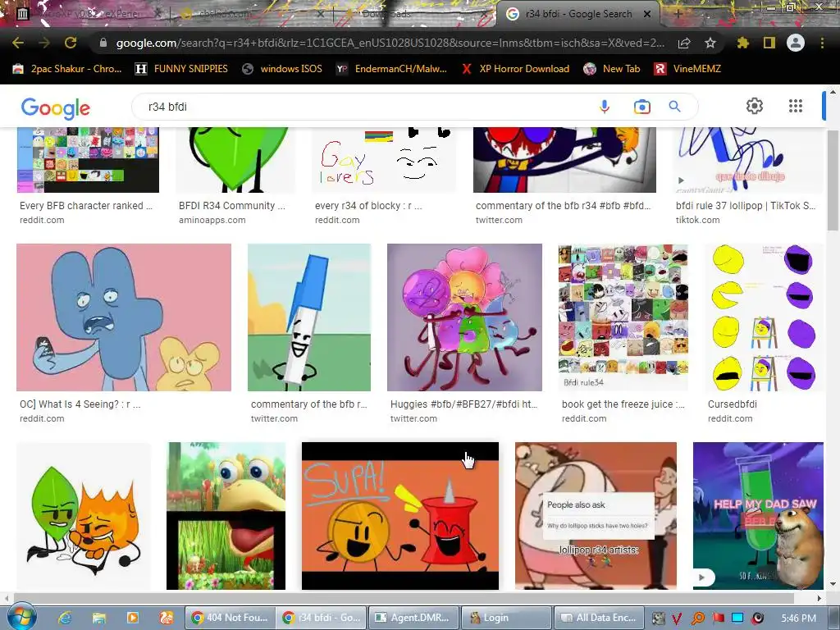Open a new tab with the plus button
The height and width of the screenshot is (630, 840).
[678, 14]
